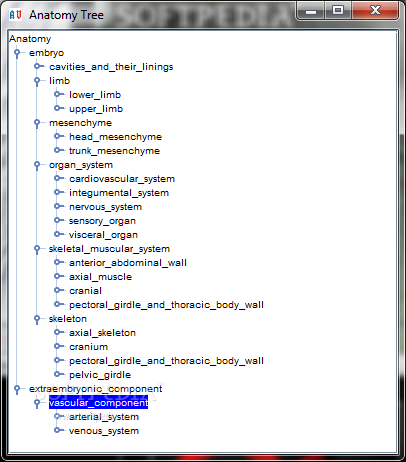Expand the pelvic_girdle node handle
The width and height of the screenshot is (406, 462).
(x=59, y=375)
